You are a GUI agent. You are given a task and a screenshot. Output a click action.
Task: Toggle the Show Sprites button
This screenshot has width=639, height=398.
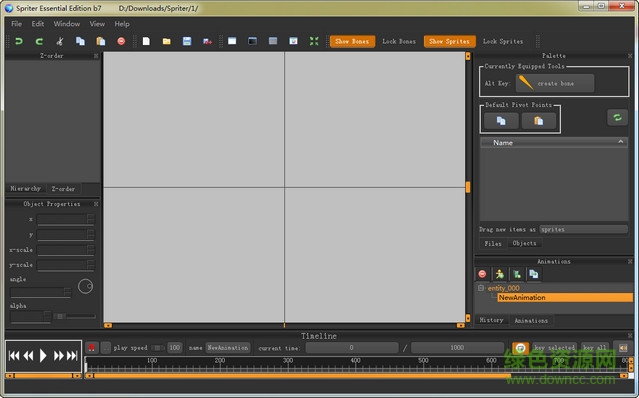point(450,41)
